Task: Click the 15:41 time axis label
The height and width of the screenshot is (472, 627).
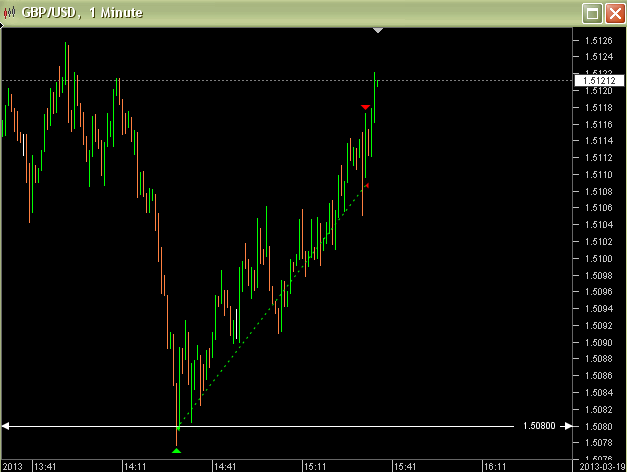Action: coord(405,466)
